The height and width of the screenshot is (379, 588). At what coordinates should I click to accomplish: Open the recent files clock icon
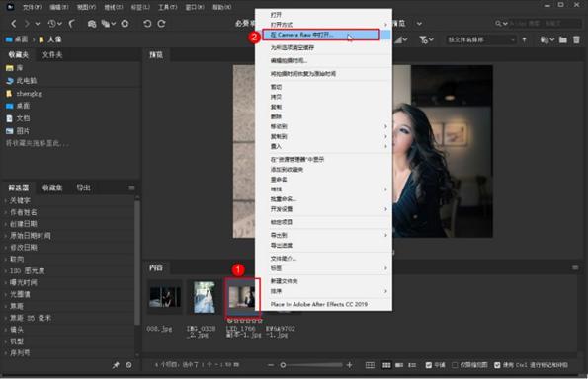(x=52, y=24)
